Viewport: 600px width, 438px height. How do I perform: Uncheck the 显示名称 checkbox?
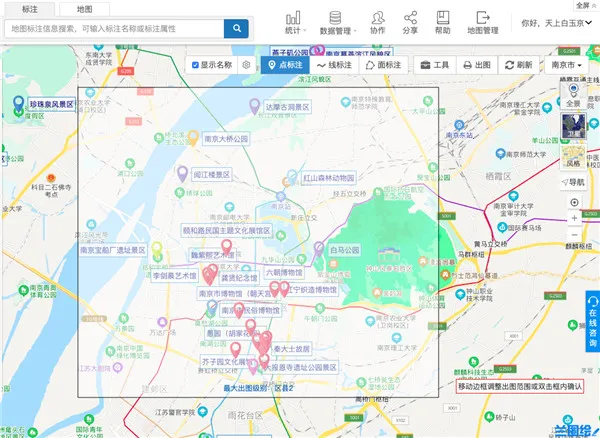[195, 65]
